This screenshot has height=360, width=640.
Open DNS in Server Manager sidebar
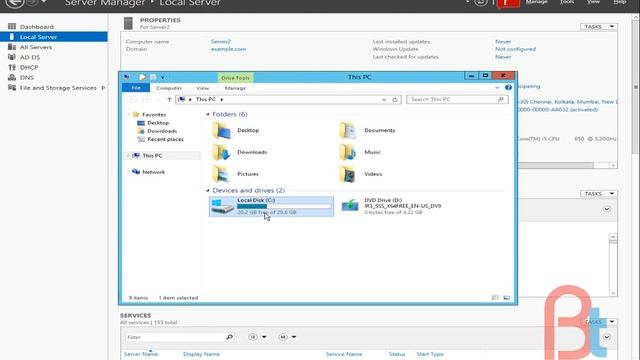(x=27, y=78)
